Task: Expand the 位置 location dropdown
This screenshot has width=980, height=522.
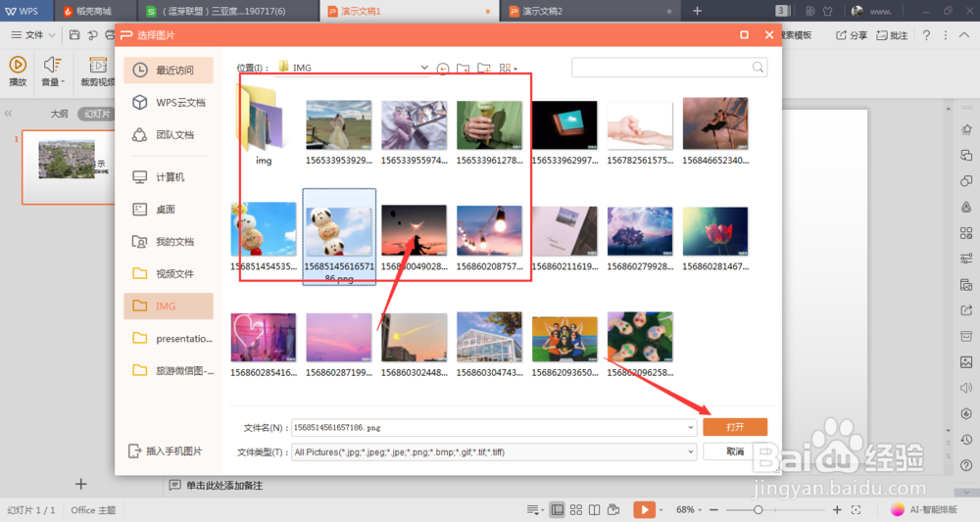Action: [x=424, y=68]
